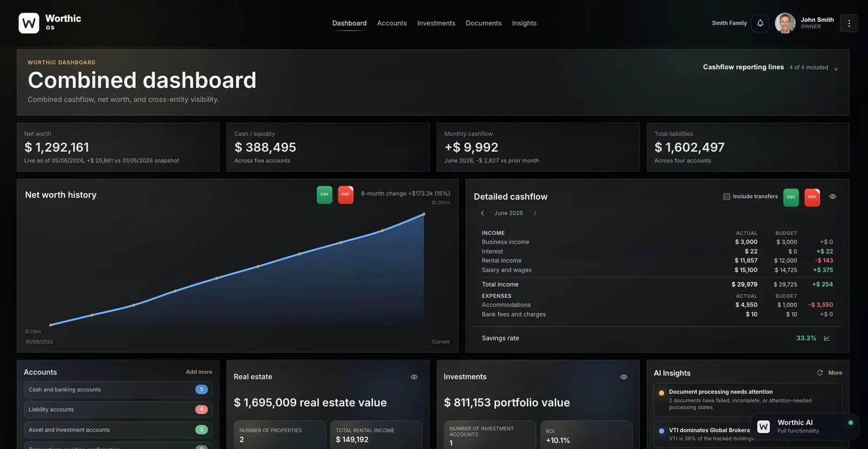Go to next month in cashflow
The image size is (868, 449).
tap(535, 213)
